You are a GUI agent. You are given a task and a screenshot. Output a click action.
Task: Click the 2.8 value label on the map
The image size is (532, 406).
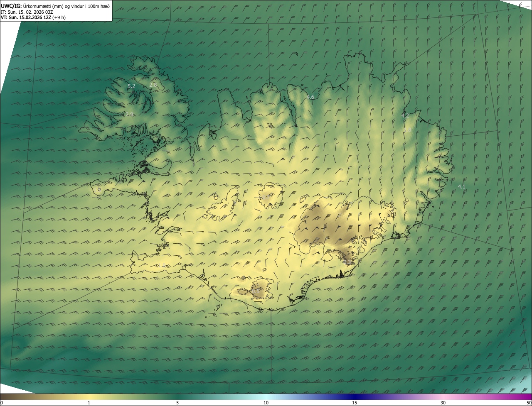[153, 85]
